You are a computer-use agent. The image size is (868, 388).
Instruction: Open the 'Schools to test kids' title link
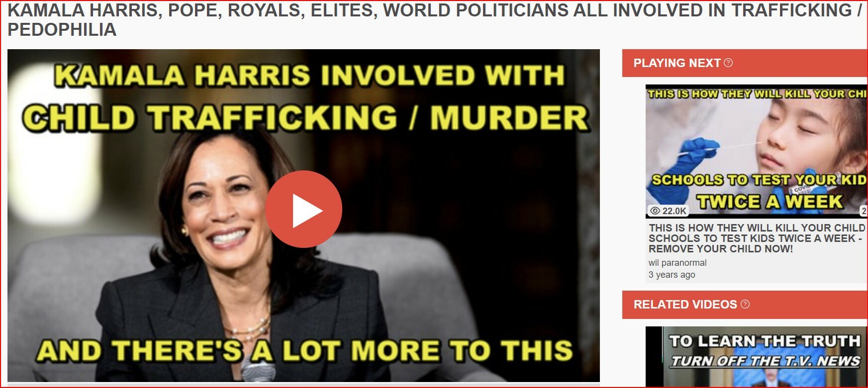pyautogui.click(x=757, y=238)
